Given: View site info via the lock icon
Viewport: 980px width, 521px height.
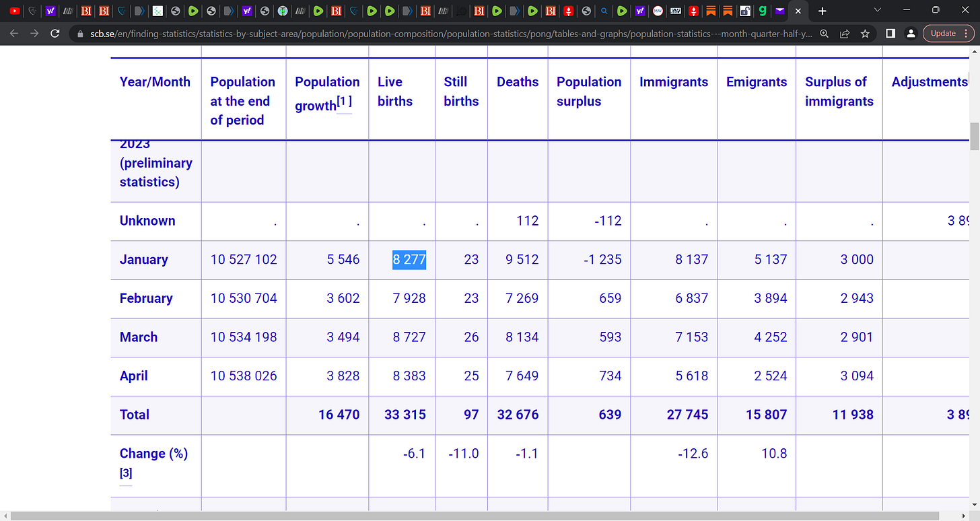Looking at the screenshot, I should 81,33.
